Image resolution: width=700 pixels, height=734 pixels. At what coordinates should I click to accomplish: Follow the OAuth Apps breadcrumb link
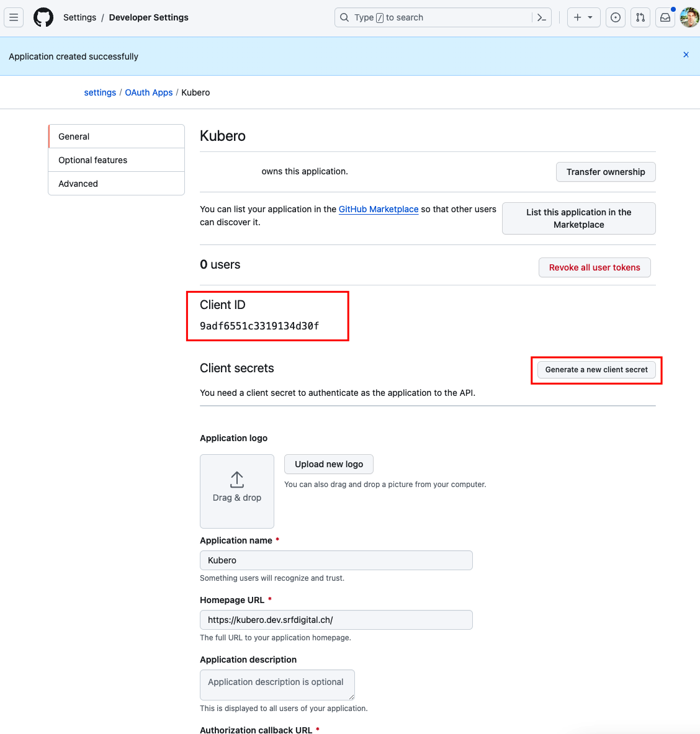point(148,92)
